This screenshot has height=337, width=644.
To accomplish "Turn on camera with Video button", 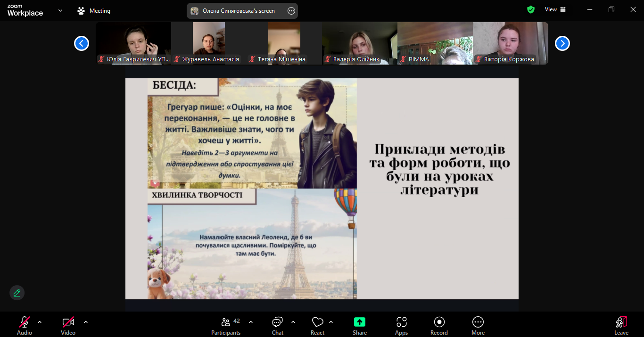I will click(x=68, y=322).
